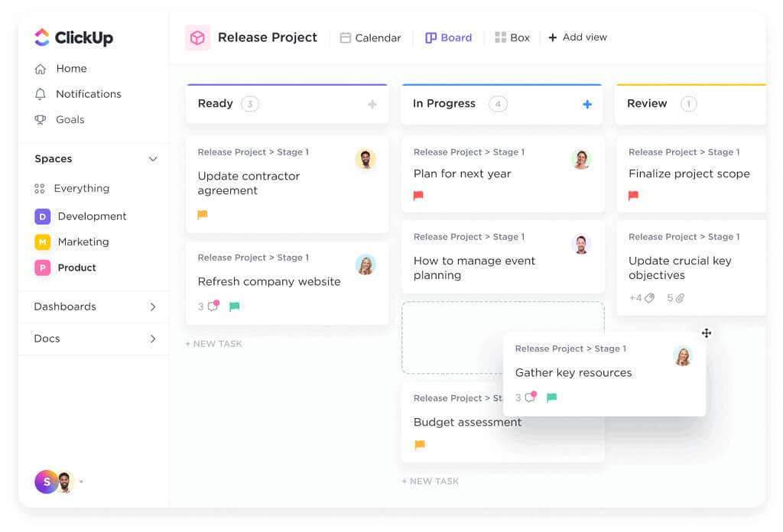Switch to the Box view tab
Screen dimensions: 783x532
pyautogui.click(x=512, y=37)
